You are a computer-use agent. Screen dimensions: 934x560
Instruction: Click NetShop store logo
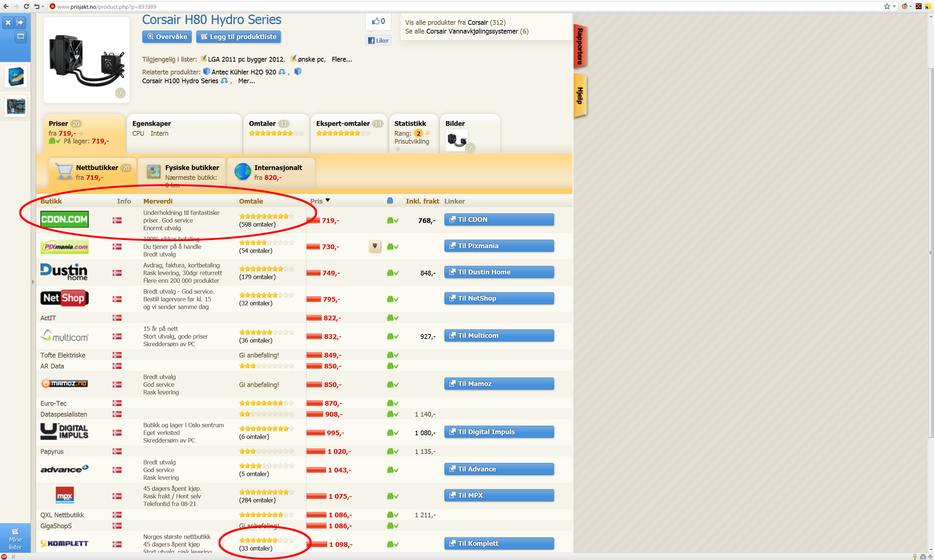[65, 298]
